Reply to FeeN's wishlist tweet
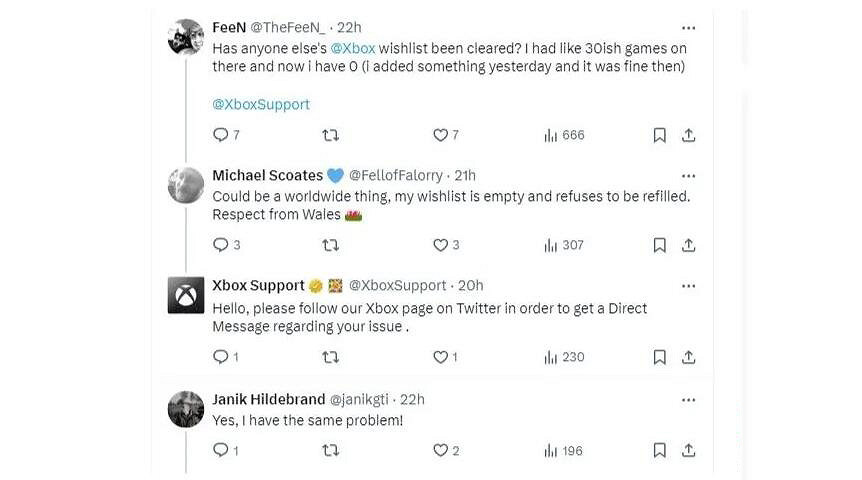 221,135
